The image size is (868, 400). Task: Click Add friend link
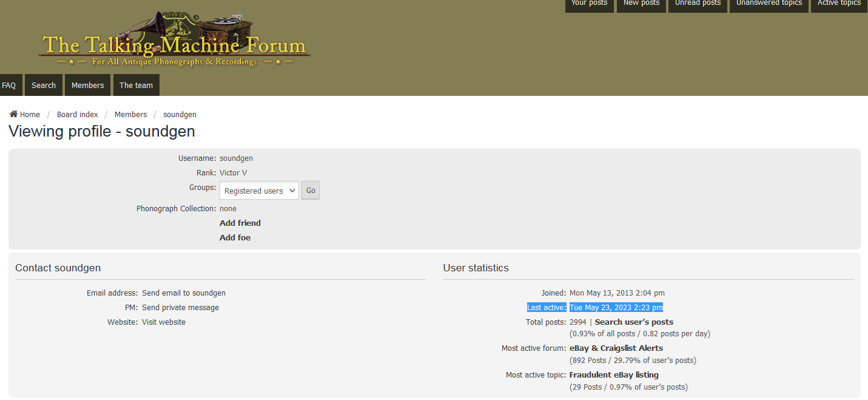pos(240,223)
